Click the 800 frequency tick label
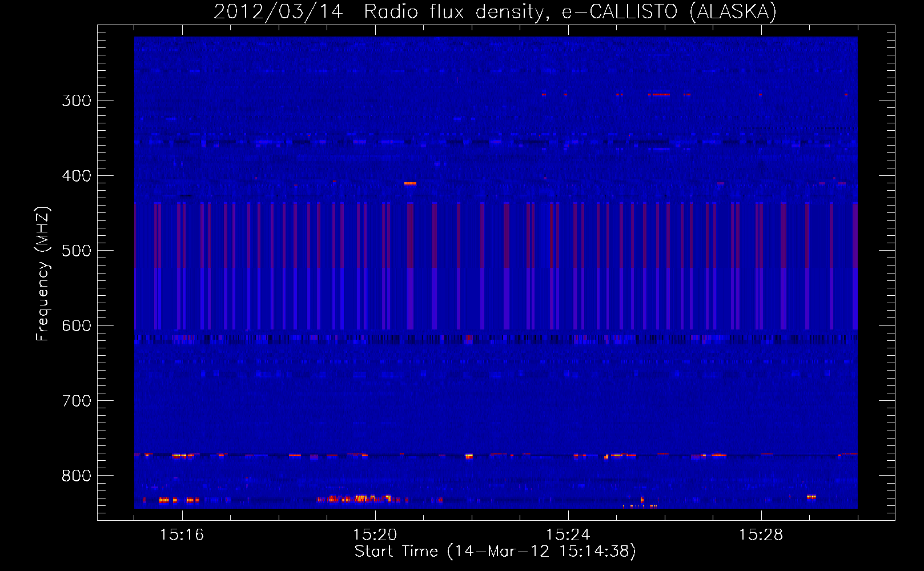The height and width of the screenshot is (571, 924). tap(77, 476)
